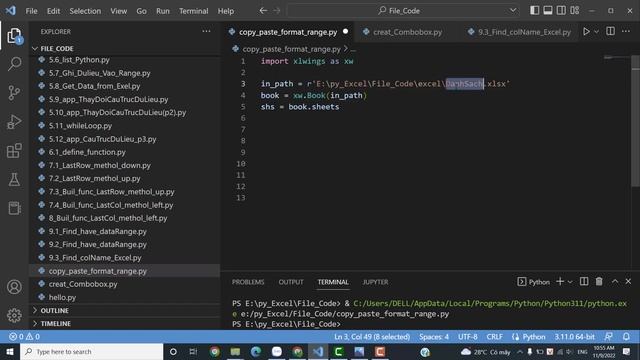Select Python interpreter 3.11.0 64-bit
Image resolution: width=640 pixels, height=360 pixels.
574,337
